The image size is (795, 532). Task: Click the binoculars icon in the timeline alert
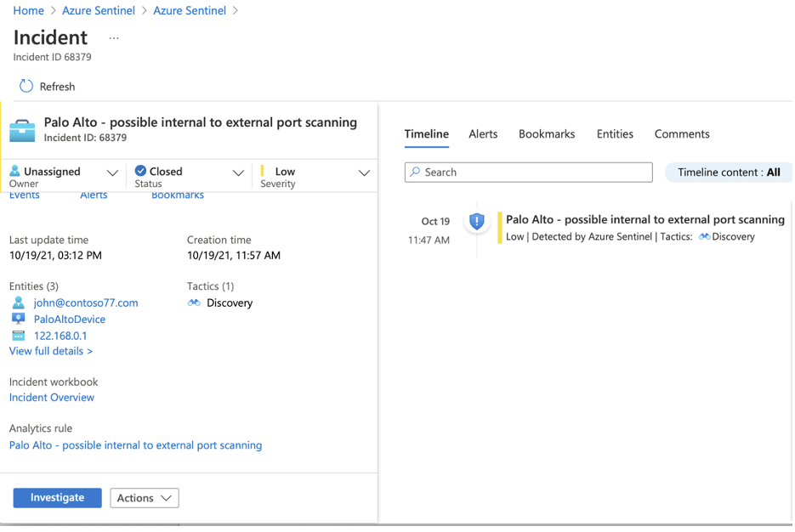[x=704, y=236]
